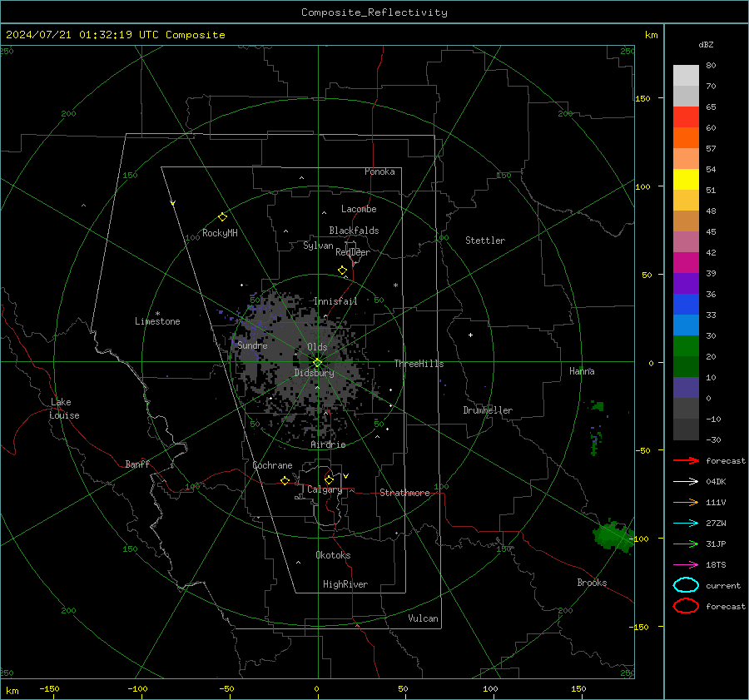
Task: Select the light gray 70–80 dBZ swatch
Action: tap(686, 76)
